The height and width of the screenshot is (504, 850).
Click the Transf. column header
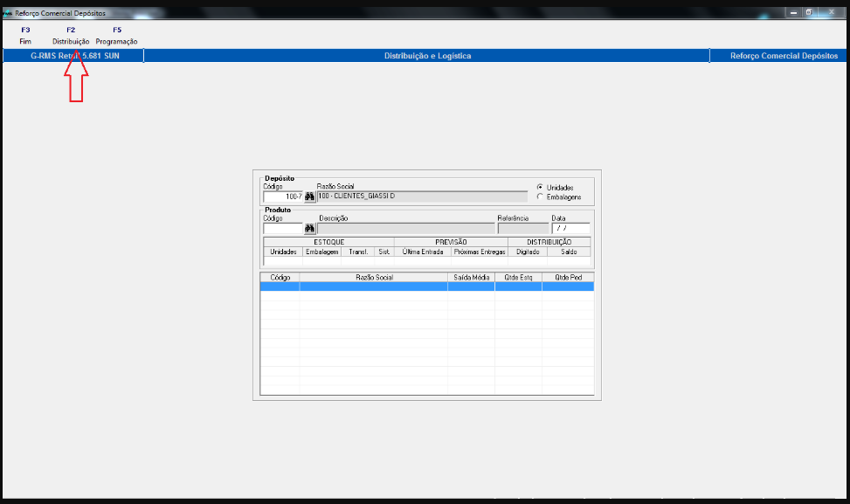(x=358, y=252)
